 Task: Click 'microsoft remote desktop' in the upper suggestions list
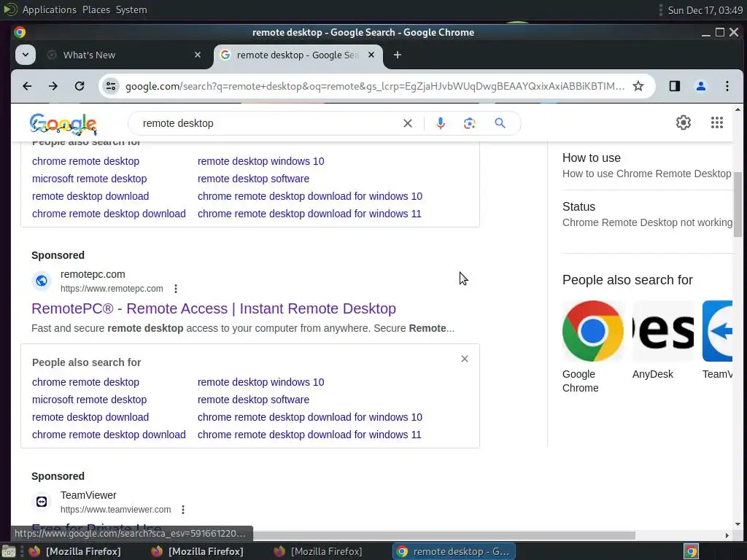[x=89, y=179]
